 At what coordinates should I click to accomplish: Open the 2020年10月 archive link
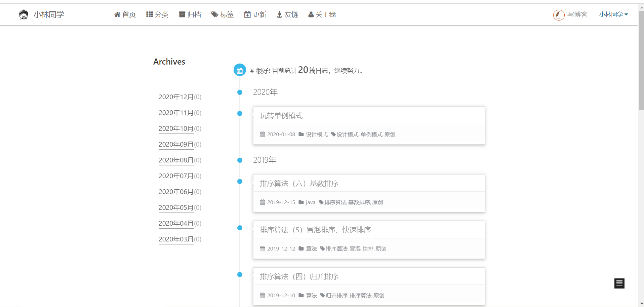[176, 129]
